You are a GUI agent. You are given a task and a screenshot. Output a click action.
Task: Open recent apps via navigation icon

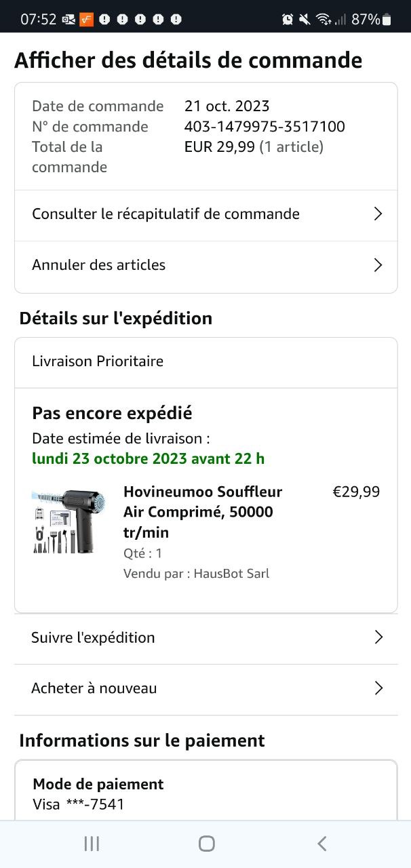92,843
